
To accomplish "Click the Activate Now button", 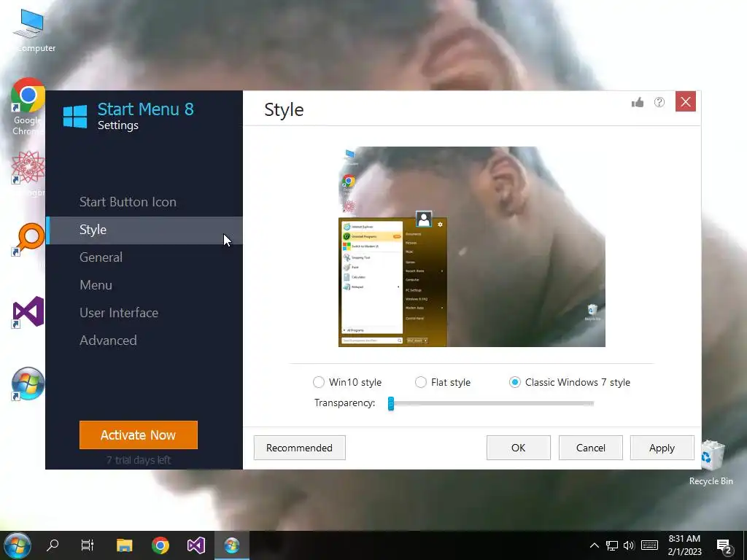I will point(138,435).
